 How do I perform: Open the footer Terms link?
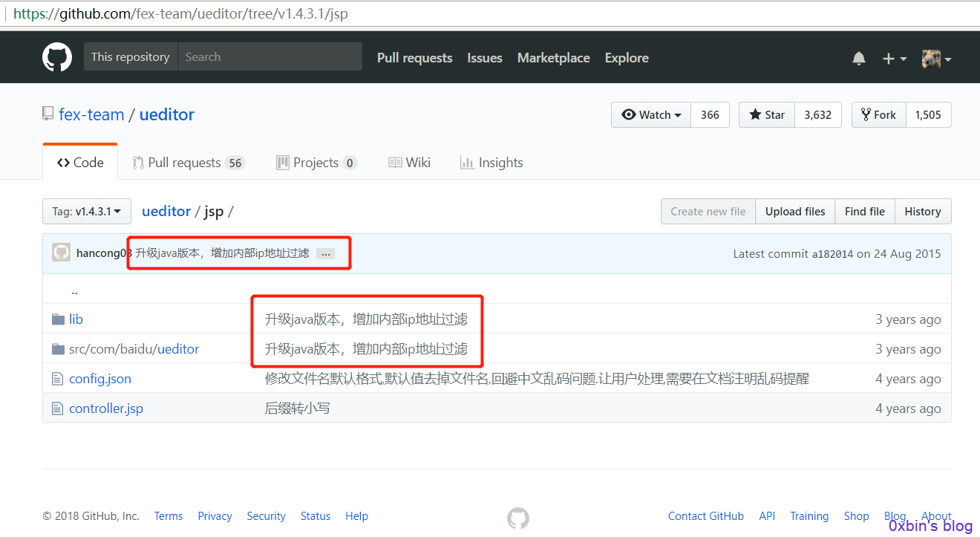169,516
